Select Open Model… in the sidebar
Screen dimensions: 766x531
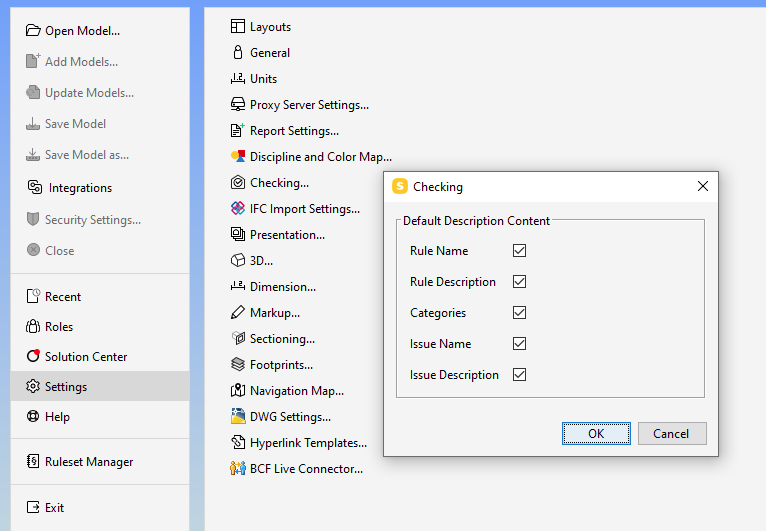pyautogui.click(x=83, y=31)
